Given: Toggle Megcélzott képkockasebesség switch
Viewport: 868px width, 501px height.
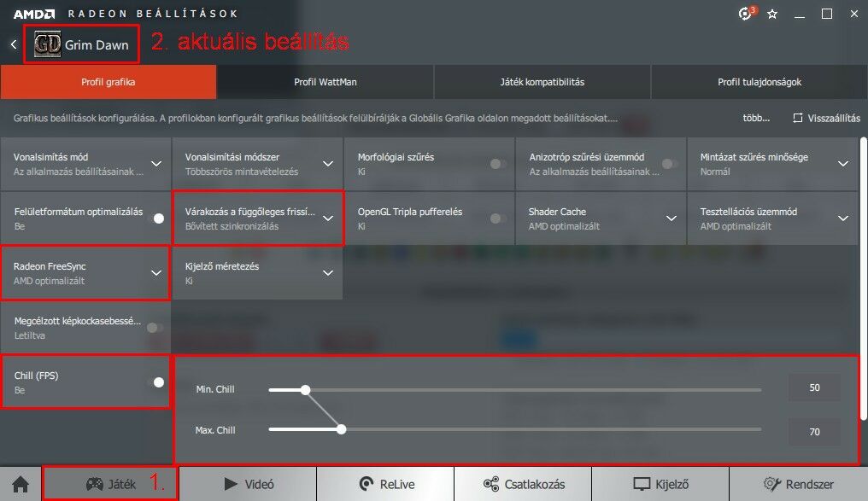Looking at the screenshot, I should [x=155, y=328].
